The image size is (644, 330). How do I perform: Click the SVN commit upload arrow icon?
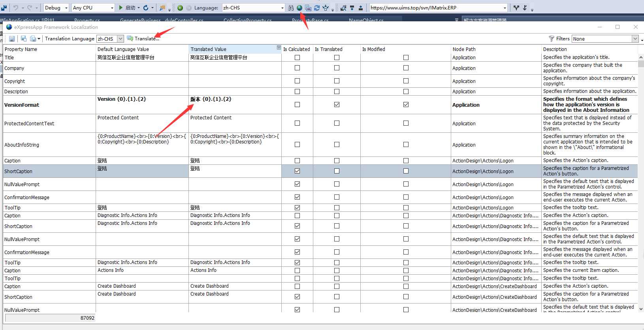point(361,8)
